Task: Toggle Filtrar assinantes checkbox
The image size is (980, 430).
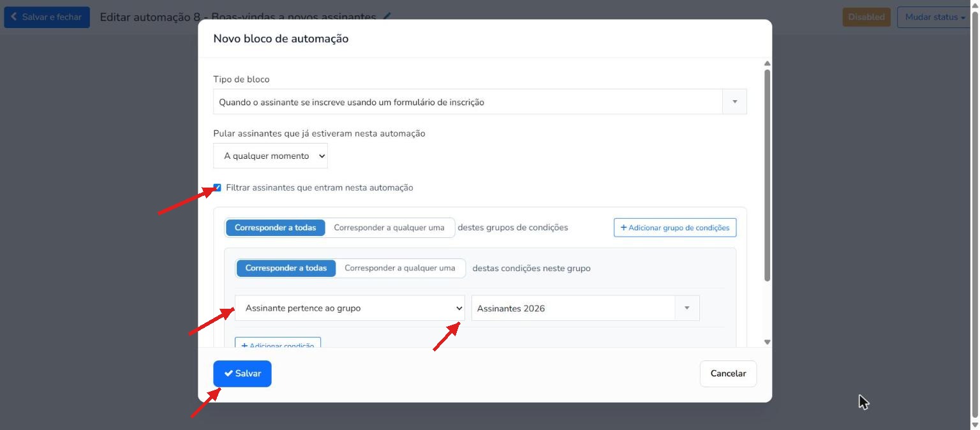Action: [x=218, y=188]
